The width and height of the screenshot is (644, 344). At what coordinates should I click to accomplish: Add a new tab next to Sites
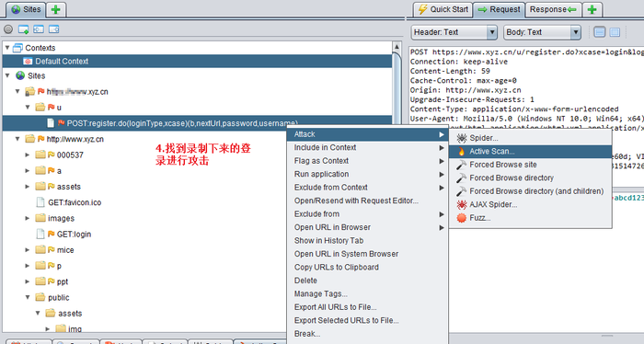(56, 9)
